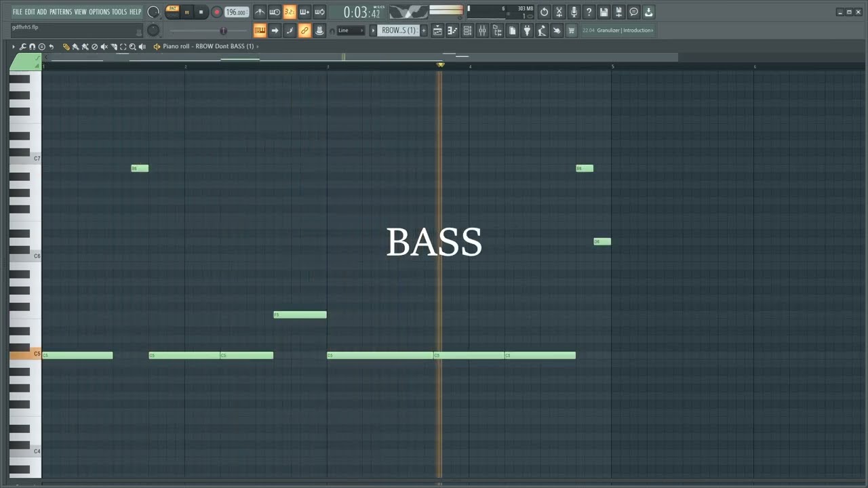Image resolution: width=868 pixels, height=488 pixels.
Task: Select the Zoom magnifier tool
Action: point(132,46)
